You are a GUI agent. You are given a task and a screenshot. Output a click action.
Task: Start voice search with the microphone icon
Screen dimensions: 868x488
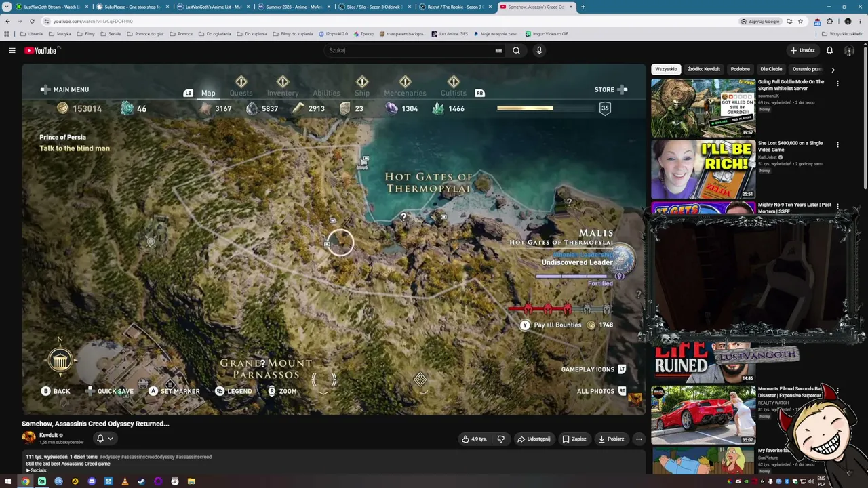click(539, 50)
